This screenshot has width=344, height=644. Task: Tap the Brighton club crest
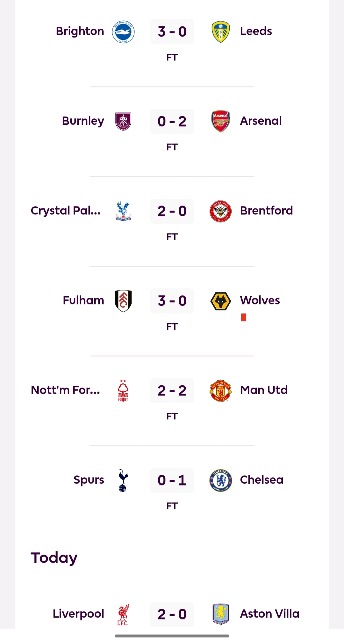(123, 32)
